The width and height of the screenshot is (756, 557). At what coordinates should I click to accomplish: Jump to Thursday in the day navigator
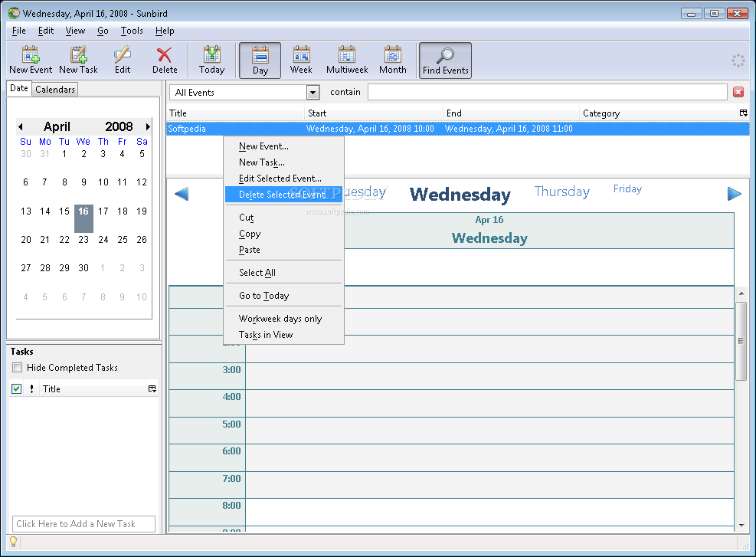tap(561, 192)
